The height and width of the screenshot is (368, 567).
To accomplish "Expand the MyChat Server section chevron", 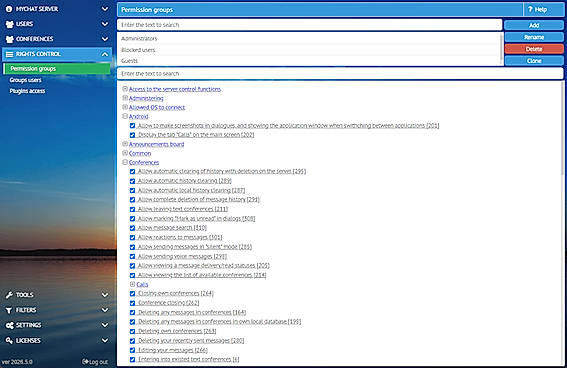I will [105, 9].
